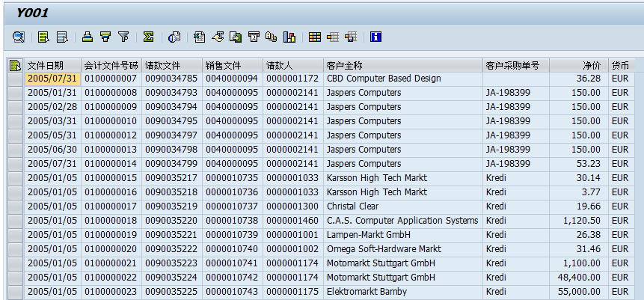Click the 文件日期 column header
This screenshot has width=644, height=300.
[52, 65]
